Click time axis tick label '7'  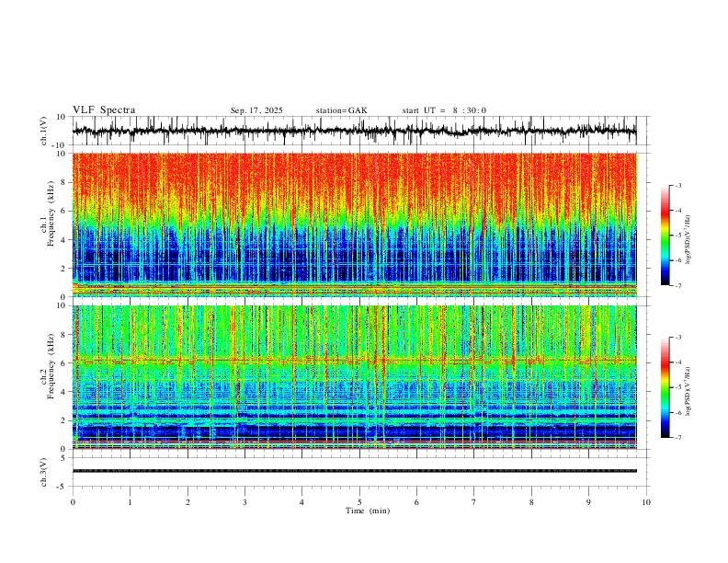(474, 502)
